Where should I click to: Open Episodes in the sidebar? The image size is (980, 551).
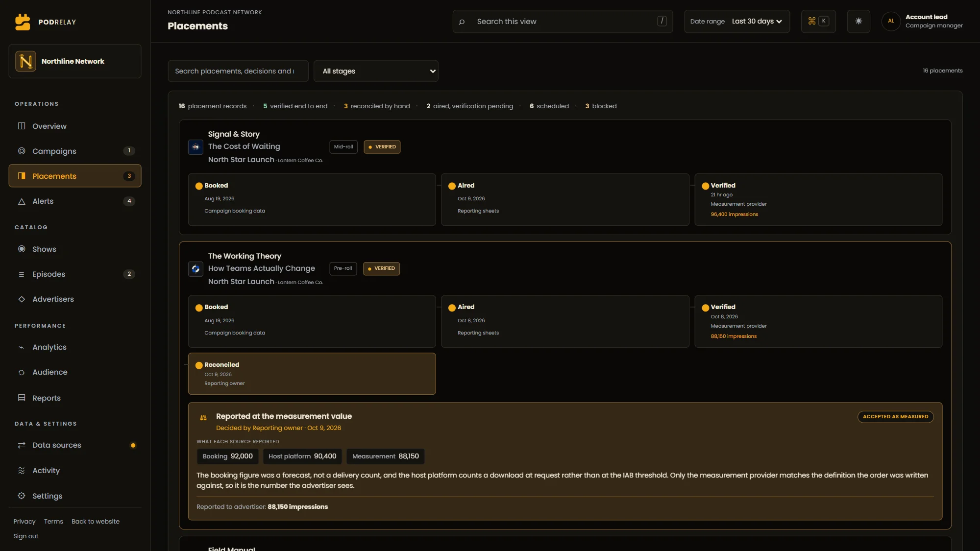75,274
